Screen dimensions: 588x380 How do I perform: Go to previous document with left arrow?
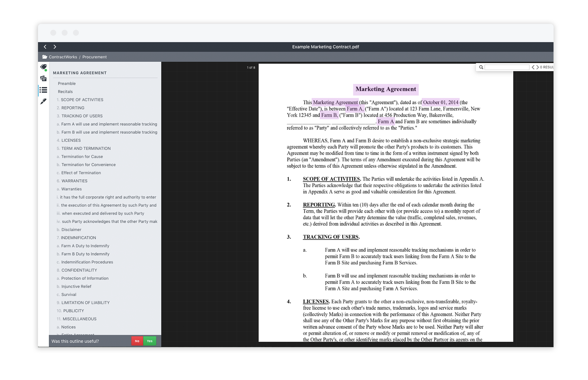tap(45, 47)
